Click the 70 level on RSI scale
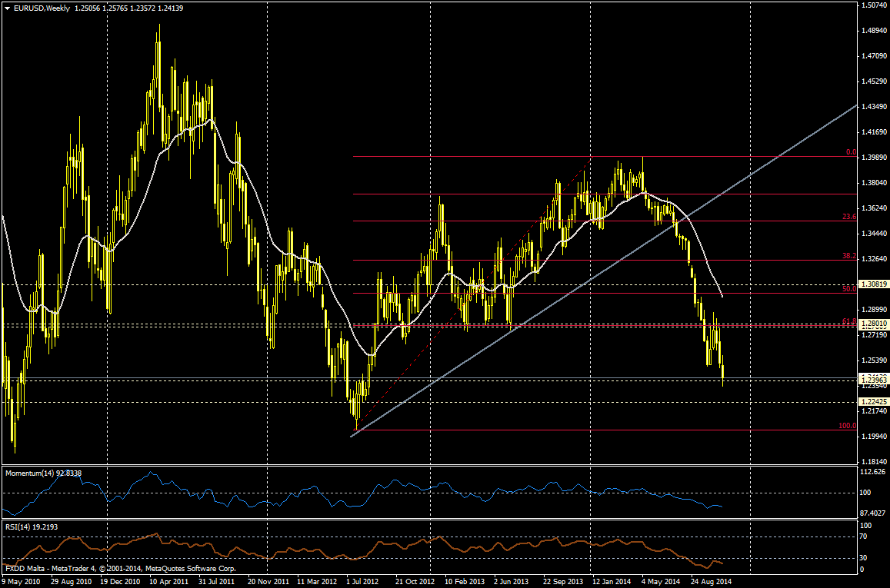This screenshot has height=588, width=890. [864, 536]
